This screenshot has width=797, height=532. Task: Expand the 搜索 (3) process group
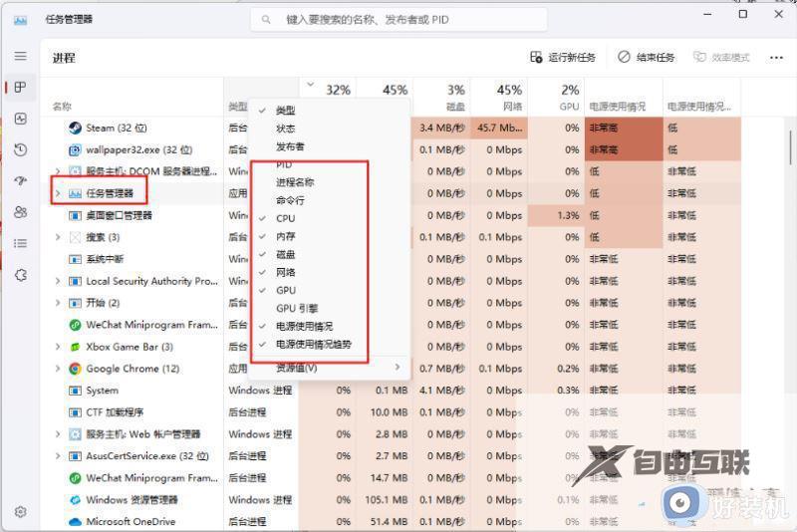[58, 237]
